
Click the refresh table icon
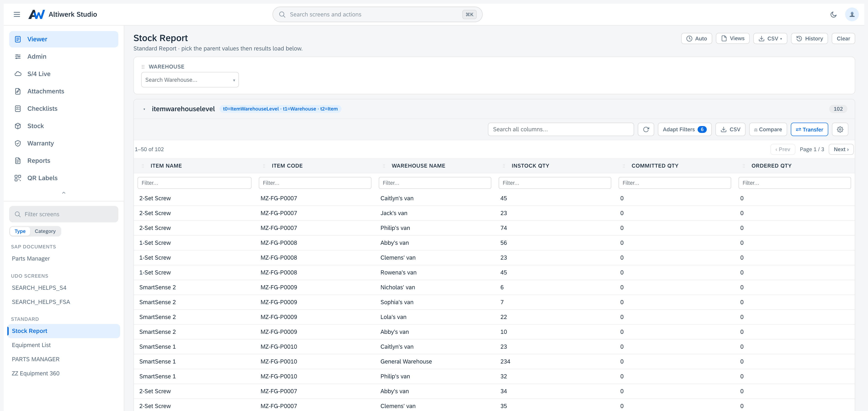click(x=646, y=129)
